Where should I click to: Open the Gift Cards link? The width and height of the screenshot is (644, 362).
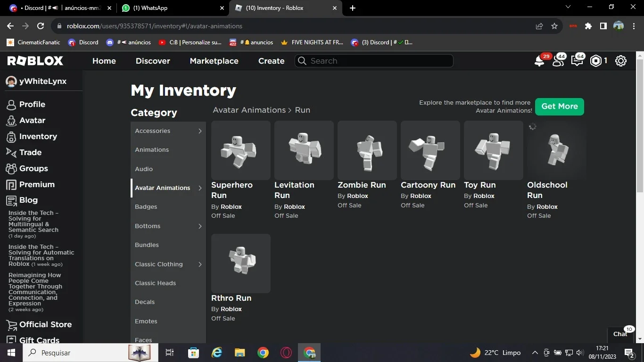click(x=39, y=340)
